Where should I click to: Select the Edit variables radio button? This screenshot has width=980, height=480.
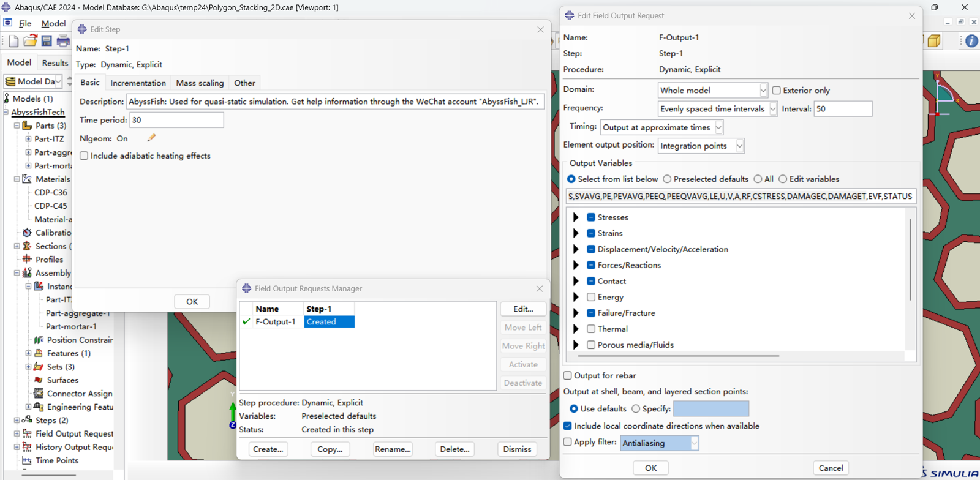point(783,179)
